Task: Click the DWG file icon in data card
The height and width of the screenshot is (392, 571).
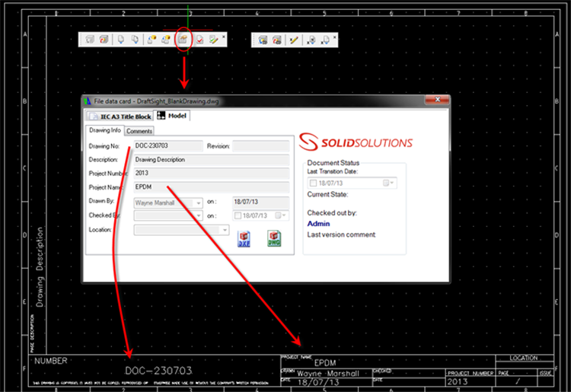Action: pos(274,238)
